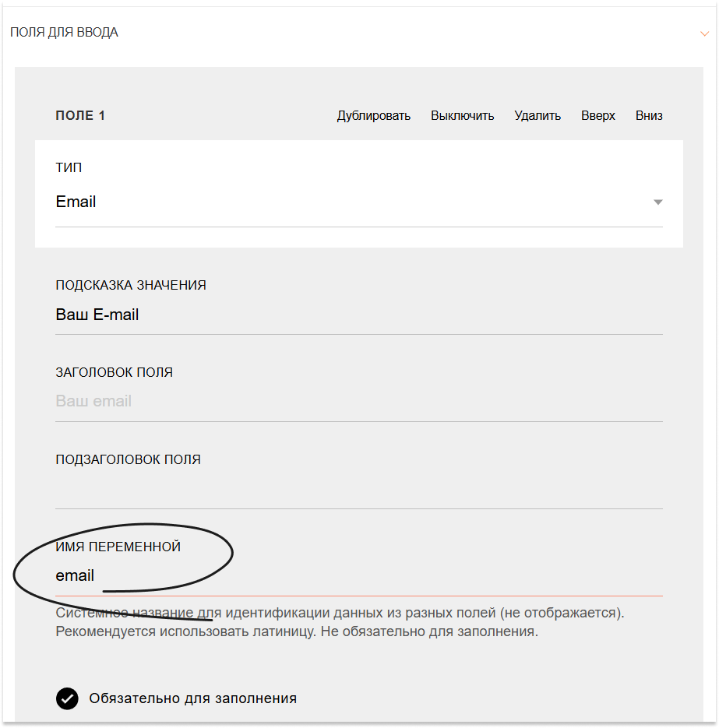The height and width of the screenshot is (728, 719).
Task: Move field down with Вниз
Action: (x=649, y=115)
